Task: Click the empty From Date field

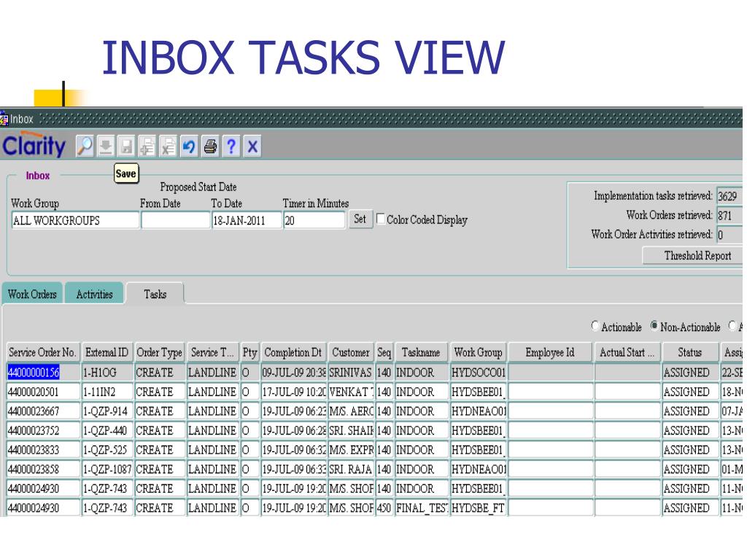Action: [174, 220]
